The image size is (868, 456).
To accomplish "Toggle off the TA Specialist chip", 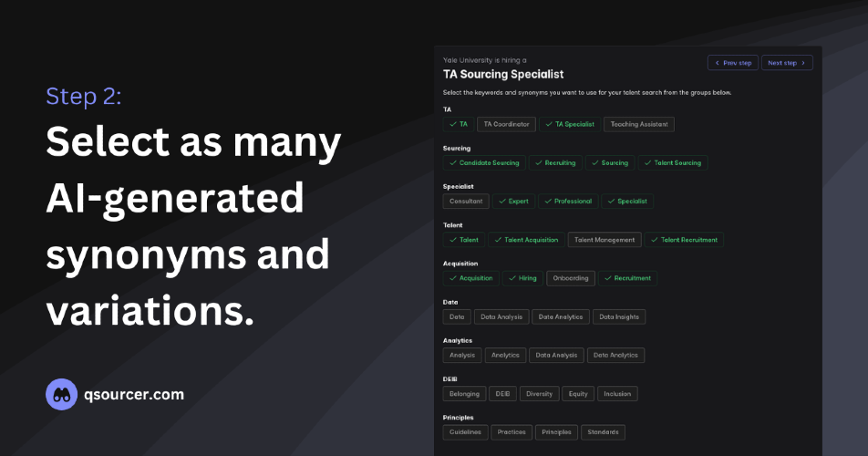I will tap(570, 125).
